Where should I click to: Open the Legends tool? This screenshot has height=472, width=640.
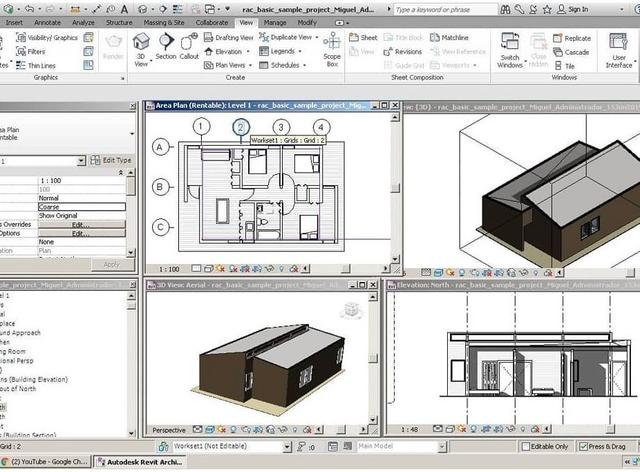(x=277, y=51)
